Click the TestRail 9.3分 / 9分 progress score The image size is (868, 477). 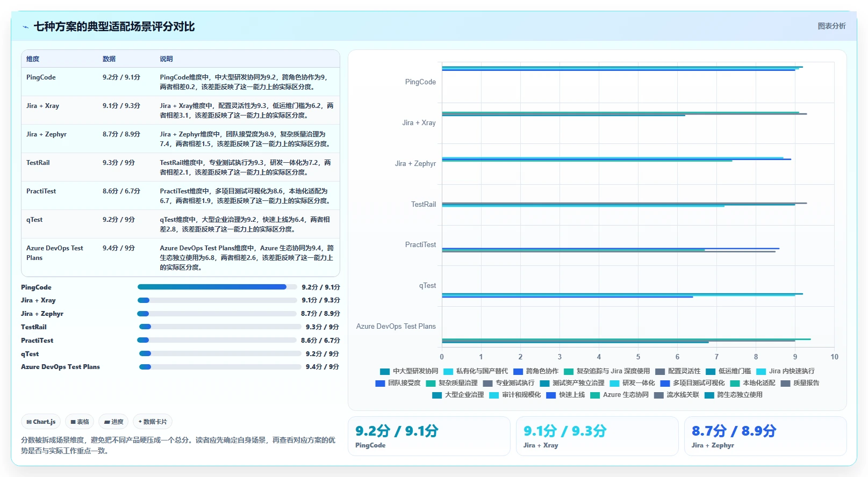[x=322, y=327]
